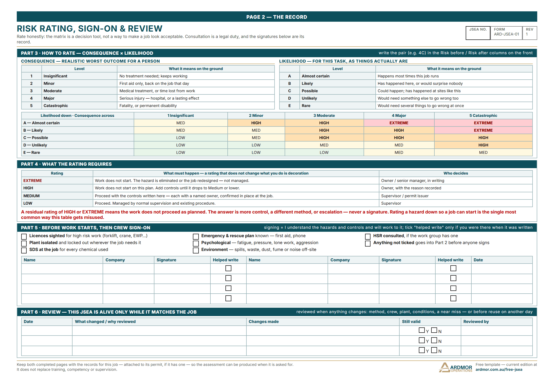The image size is (554, 392).
Task: Click the PART 3 section header
Action: pyautogui.click(x=277, y=53)
